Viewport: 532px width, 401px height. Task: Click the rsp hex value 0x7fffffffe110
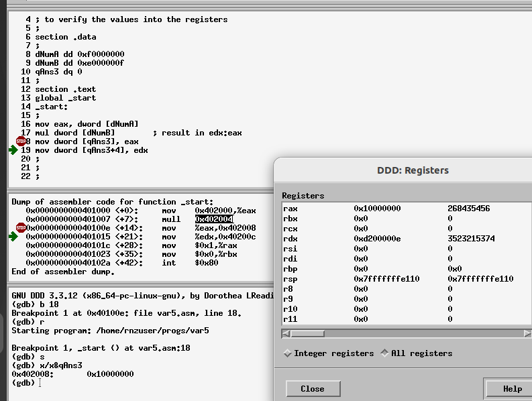(386, 279)
